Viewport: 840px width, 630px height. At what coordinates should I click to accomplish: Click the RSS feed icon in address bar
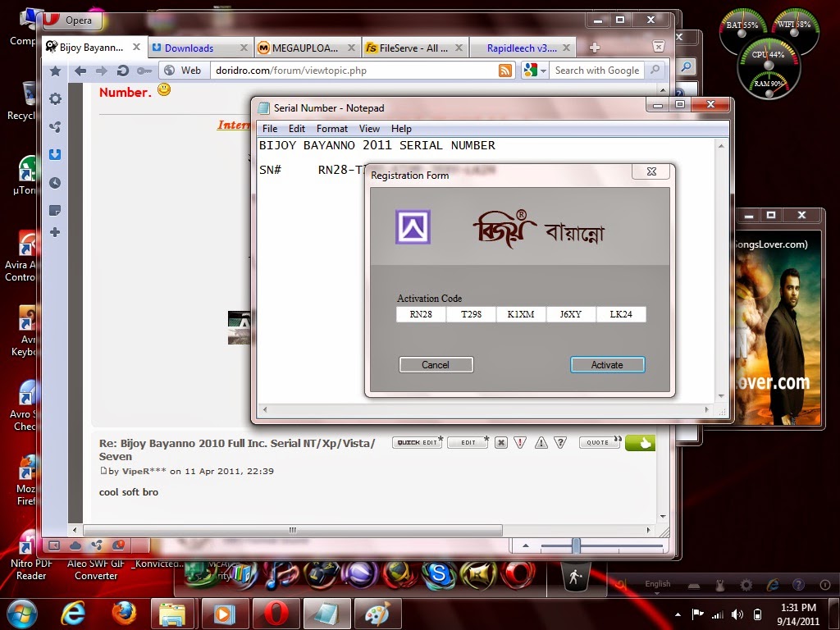coord(505,71)
